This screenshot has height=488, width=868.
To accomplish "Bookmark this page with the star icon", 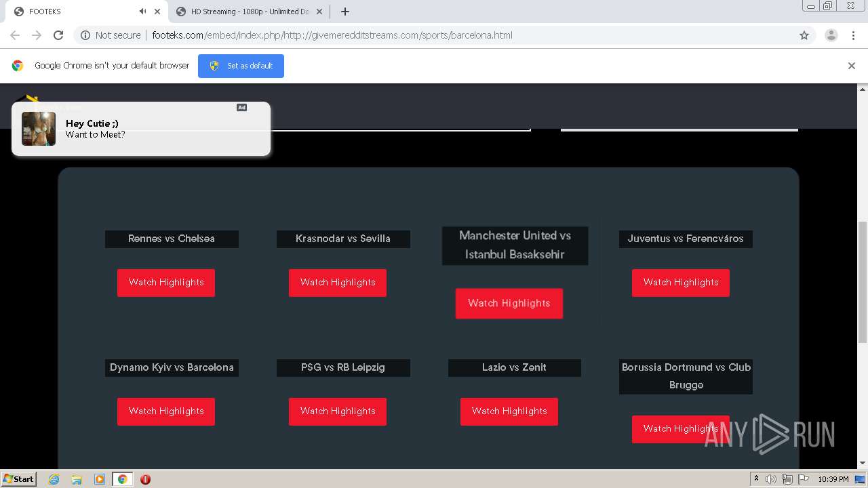I will point(804,35).
